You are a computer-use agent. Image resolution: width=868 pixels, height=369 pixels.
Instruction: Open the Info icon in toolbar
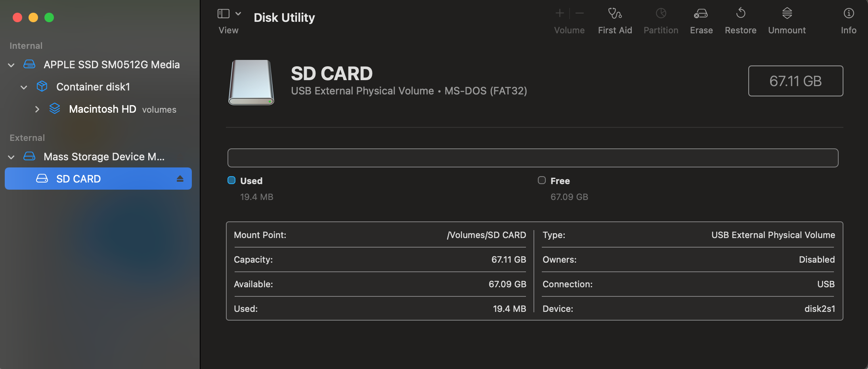click(849, 13)
